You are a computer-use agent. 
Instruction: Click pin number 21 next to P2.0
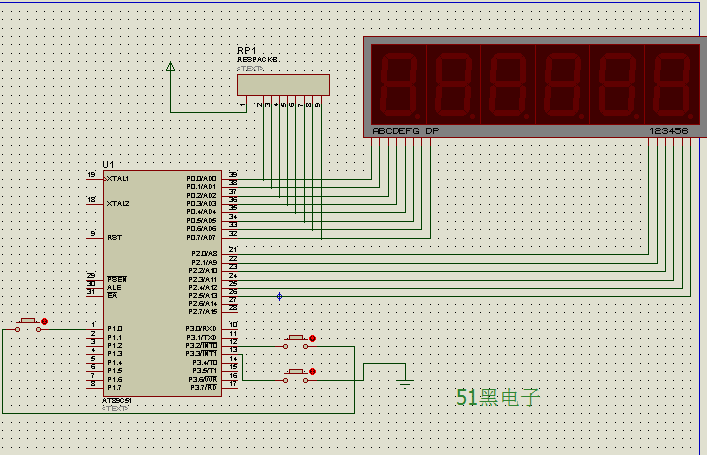coord(233,249)
